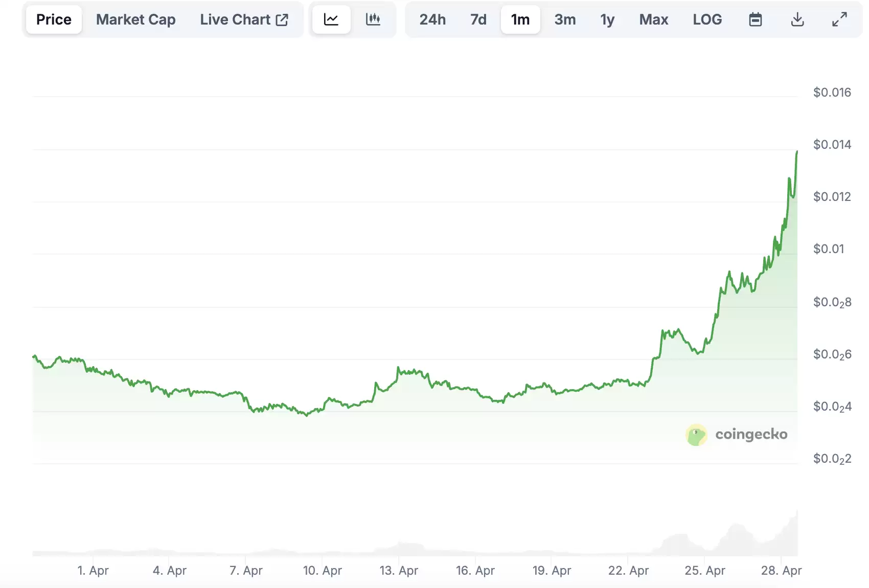Select 1y time range
Screen dimensions: 869x588
coord(607,19)
